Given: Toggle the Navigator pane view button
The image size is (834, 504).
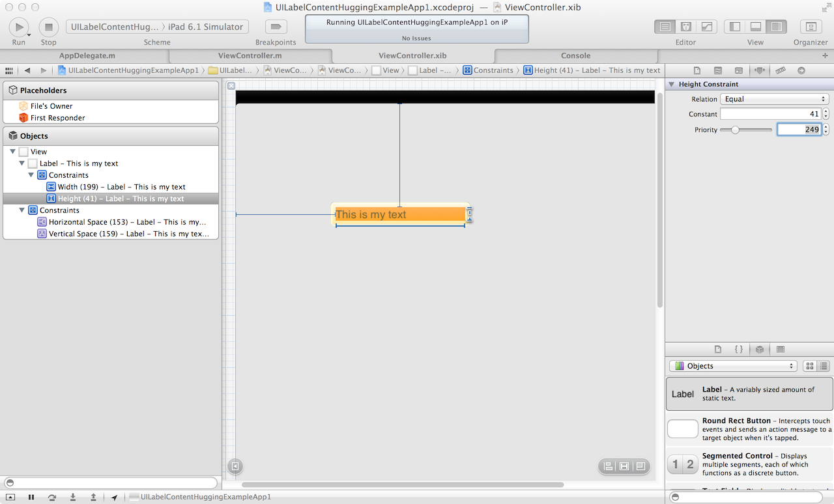Looking at the screenshot, I should click(x=735, y=27).
